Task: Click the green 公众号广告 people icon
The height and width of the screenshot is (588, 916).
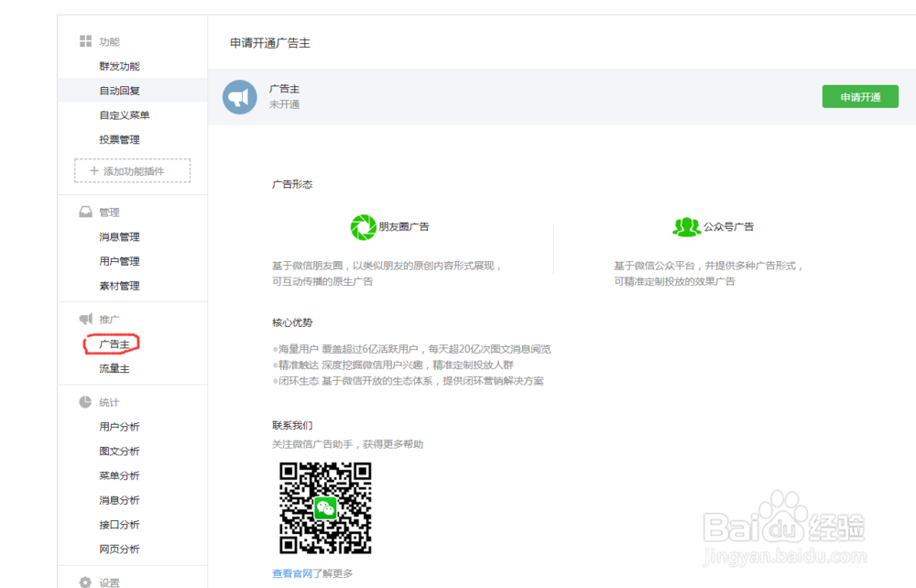Action: point(686,226)
